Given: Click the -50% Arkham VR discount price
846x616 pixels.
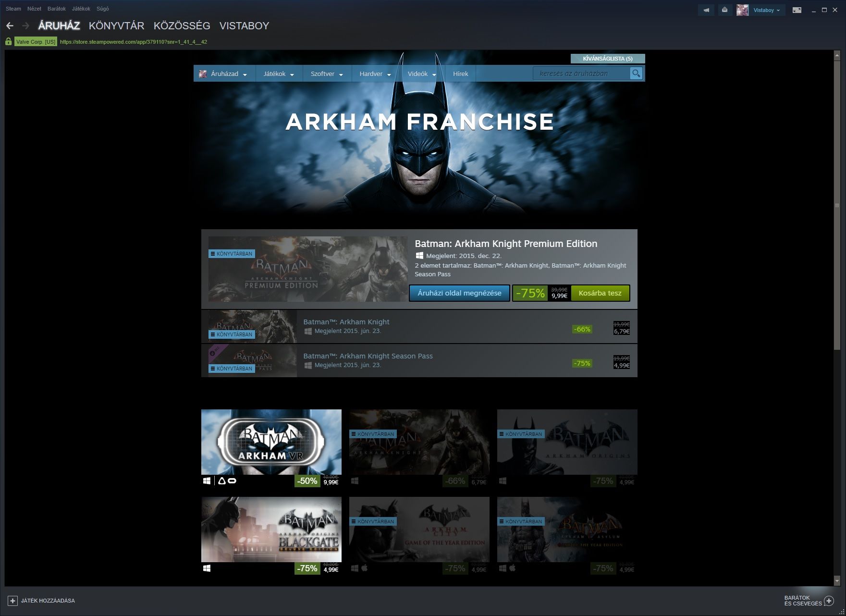Looking at the screenshot, I should click(318, 481).
